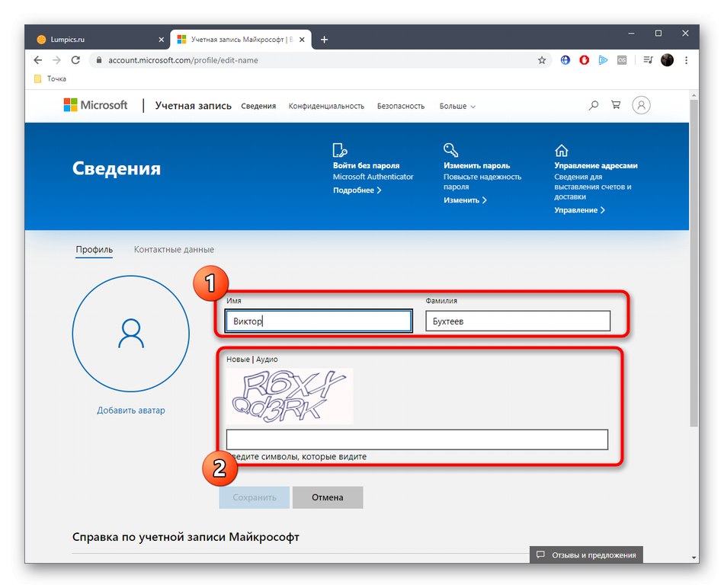Open the Chrome profile avatar

(x=667, y=60)
